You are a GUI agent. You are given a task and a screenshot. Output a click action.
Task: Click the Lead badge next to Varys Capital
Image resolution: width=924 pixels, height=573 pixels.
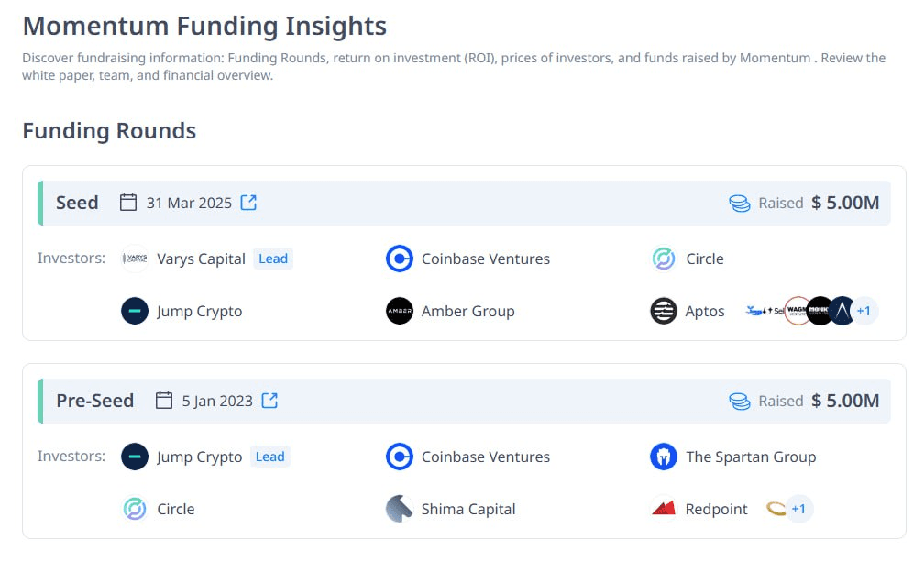273,259
